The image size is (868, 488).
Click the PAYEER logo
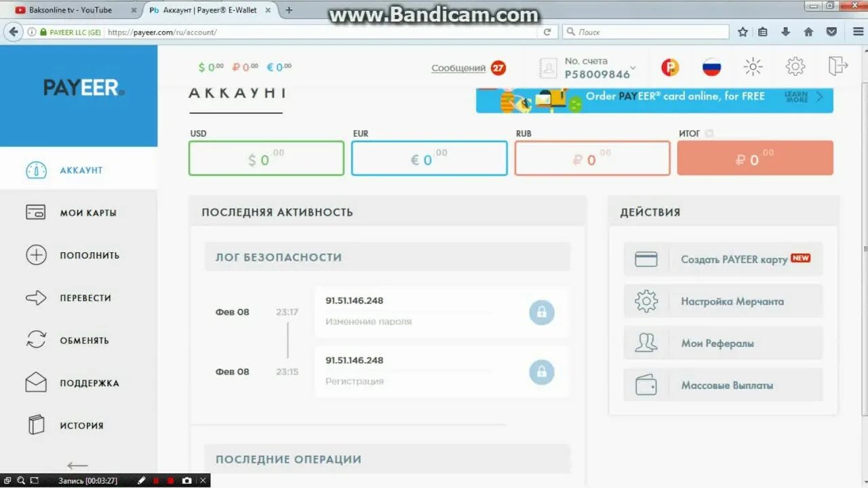[x=84, y=87]
